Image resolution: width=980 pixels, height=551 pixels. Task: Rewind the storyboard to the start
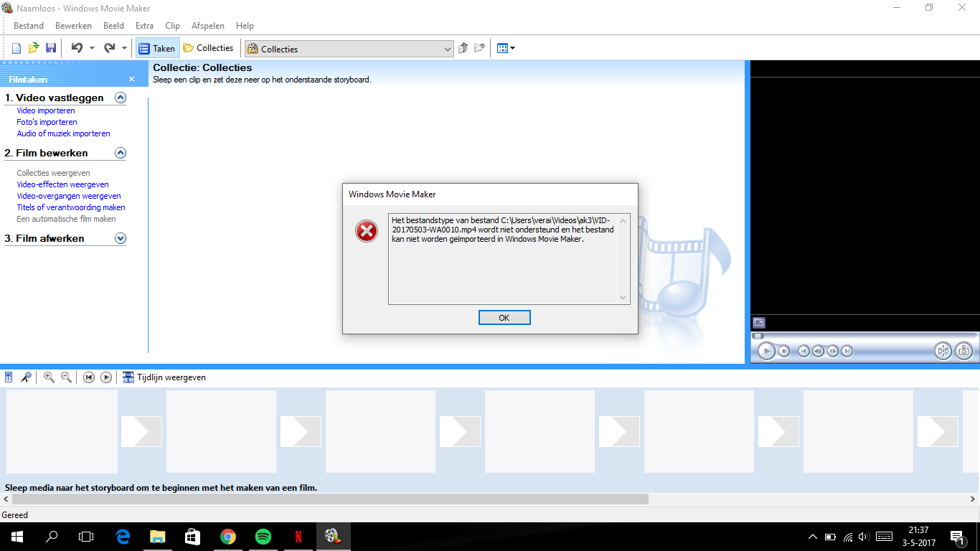89,377
